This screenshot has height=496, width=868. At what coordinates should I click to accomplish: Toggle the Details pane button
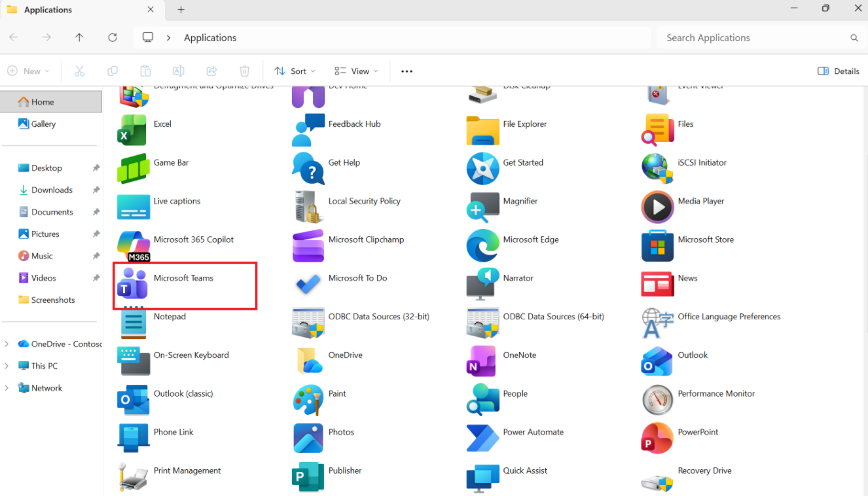[x=839, y=71]
